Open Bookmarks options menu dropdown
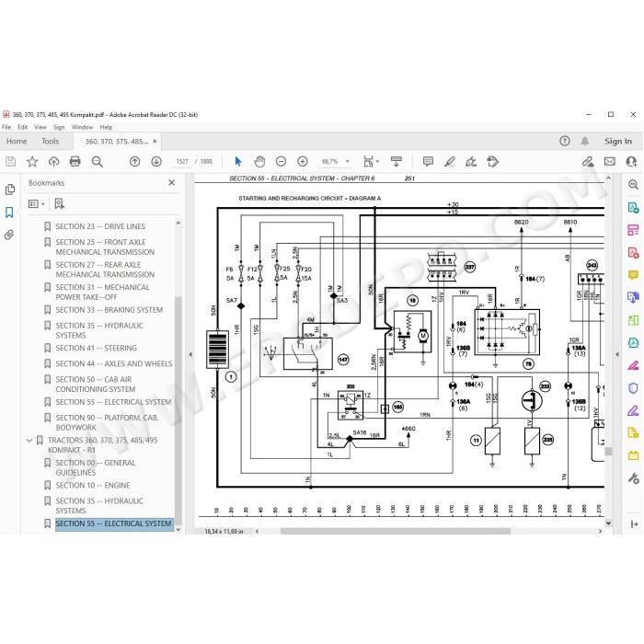This screenshot has width=644, height=644. 36,203
